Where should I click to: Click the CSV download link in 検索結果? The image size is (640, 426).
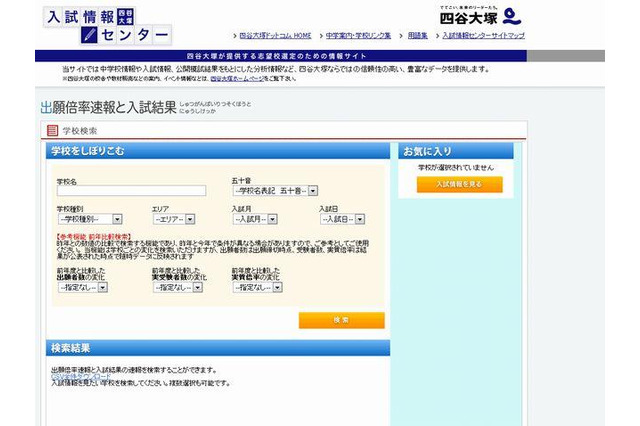81,376
